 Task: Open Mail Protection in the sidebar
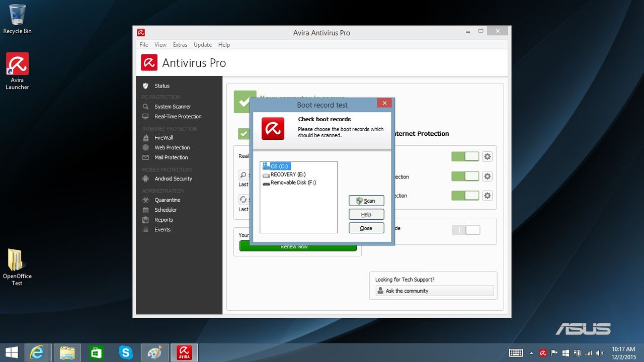click(166, 157)
